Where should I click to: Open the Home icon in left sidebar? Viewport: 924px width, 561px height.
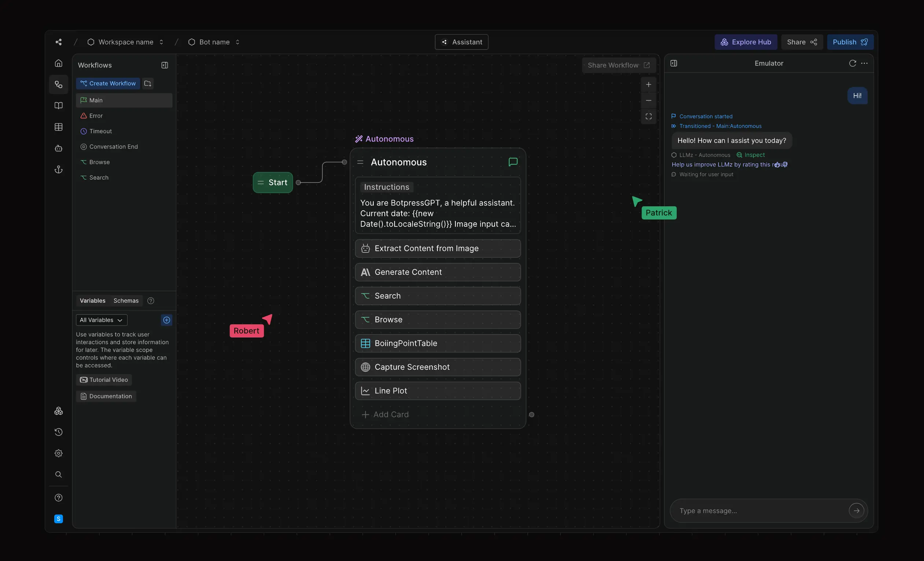59,63
